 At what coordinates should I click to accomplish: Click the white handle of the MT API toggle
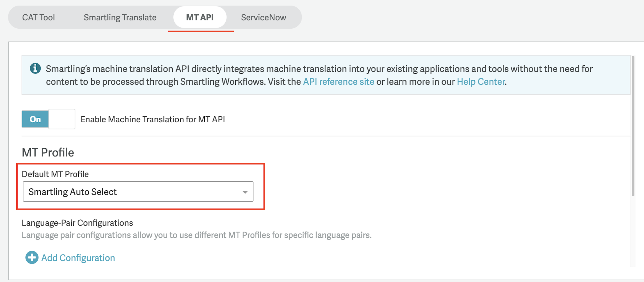click(62, 119)
